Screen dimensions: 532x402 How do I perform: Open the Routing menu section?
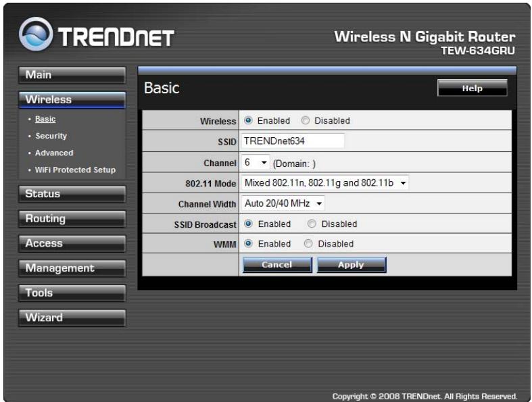(72, 219)
